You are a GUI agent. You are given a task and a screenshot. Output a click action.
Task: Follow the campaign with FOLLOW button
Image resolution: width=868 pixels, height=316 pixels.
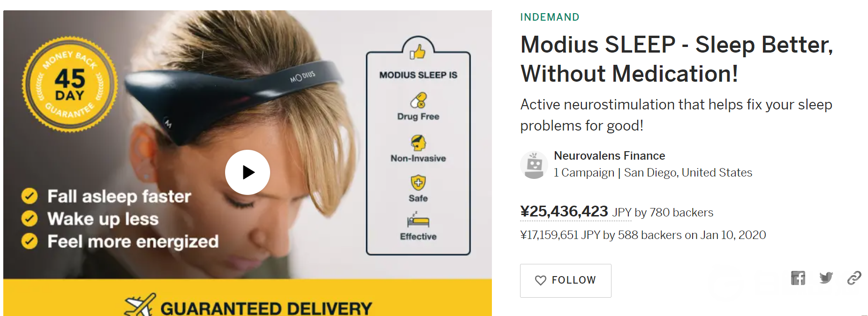click(x=566, y=280)
